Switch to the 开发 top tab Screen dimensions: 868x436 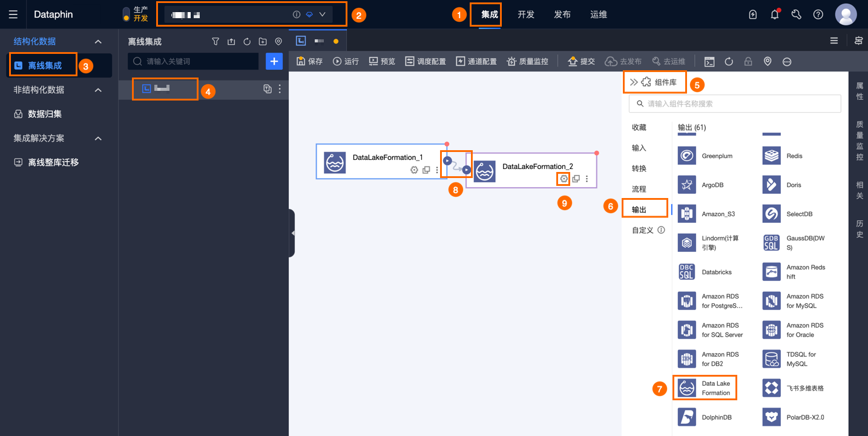click(526, 15)
